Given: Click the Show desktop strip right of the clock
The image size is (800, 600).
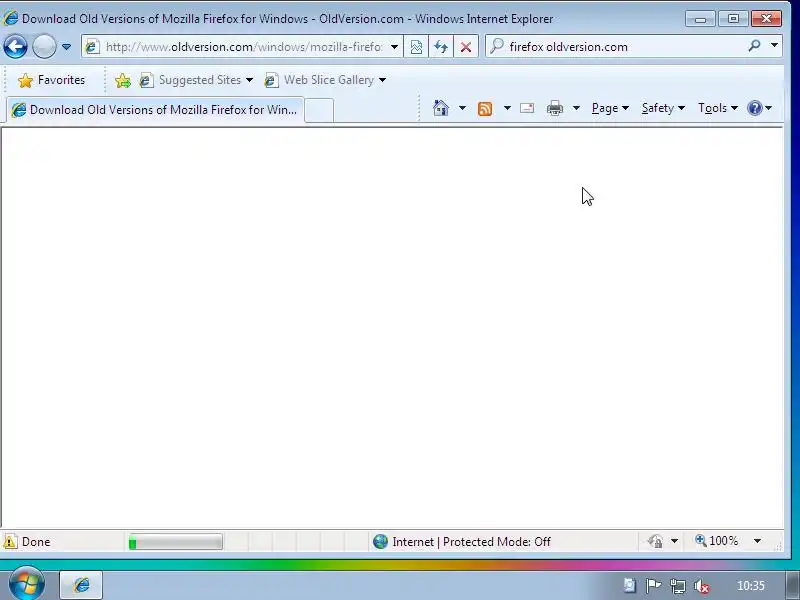Looking at the screenshot, I should (793, 585).
